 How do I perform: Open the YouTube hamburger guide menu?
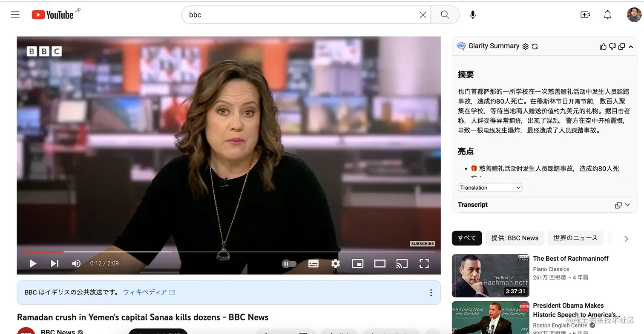[x=15, y=15]
